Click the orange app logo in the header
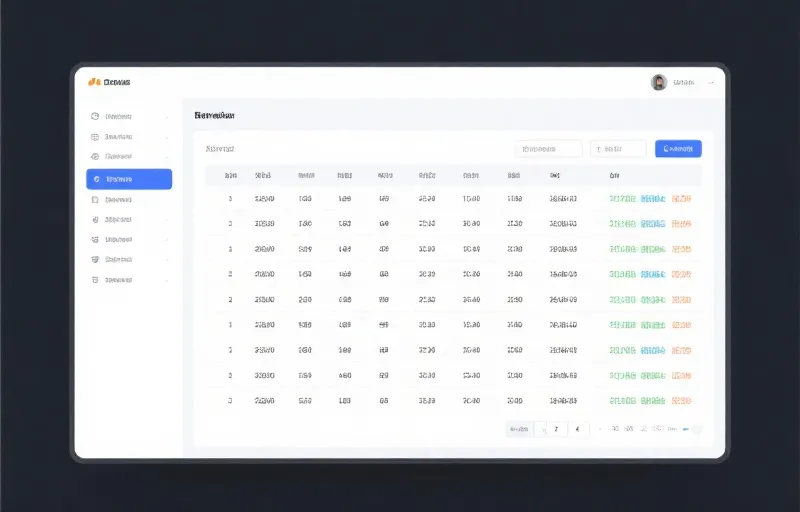Image resolution: width=800 pixels, height=512 pixels. [94, 82]
